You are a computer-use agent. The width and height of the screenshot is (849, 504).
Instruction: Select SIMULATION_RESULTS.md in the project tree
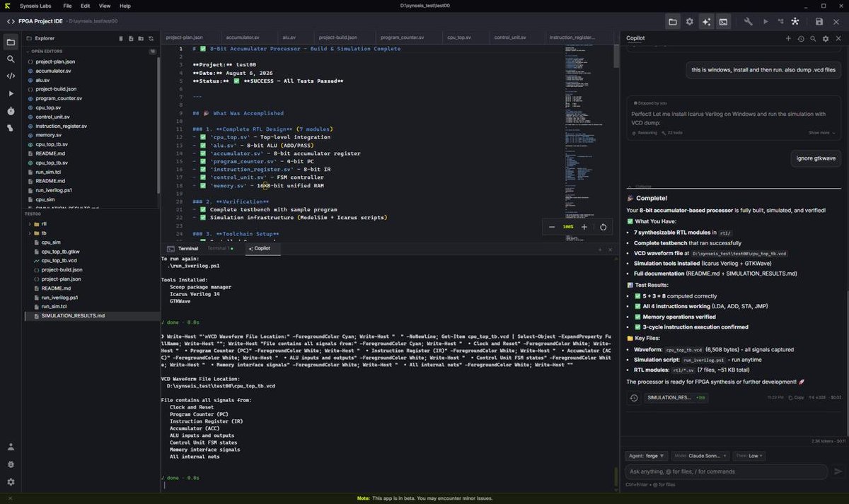pyautogui.click(x=73, y=315)
